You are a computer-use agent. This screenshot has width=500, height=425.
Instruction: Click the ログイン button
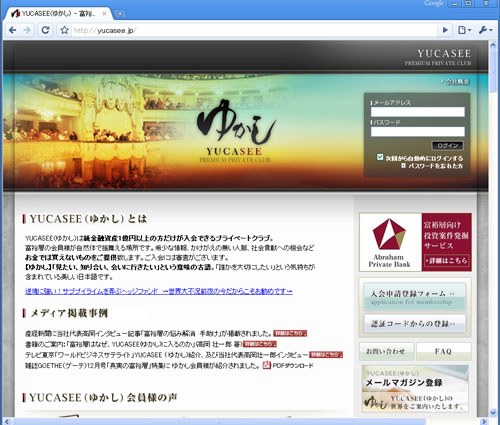click(x=447, y=146)
